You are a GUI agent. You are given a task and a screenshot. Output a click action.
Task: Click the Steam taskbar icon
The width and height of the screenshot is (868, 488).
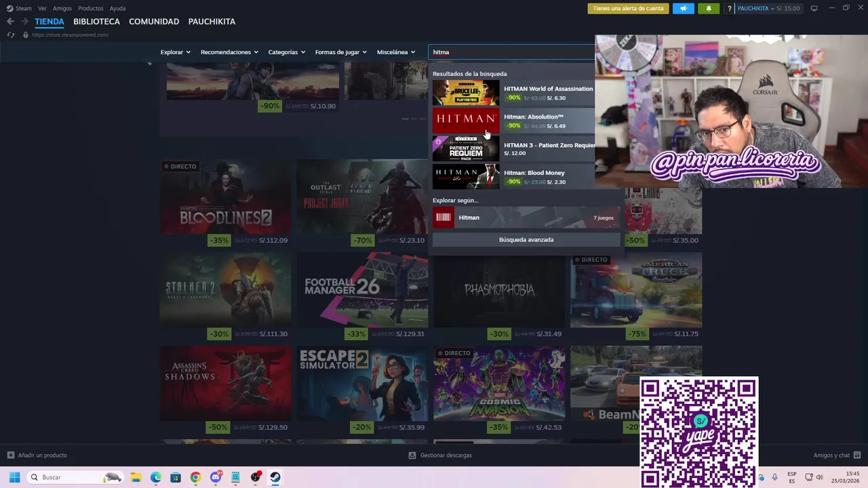(275, 477)
